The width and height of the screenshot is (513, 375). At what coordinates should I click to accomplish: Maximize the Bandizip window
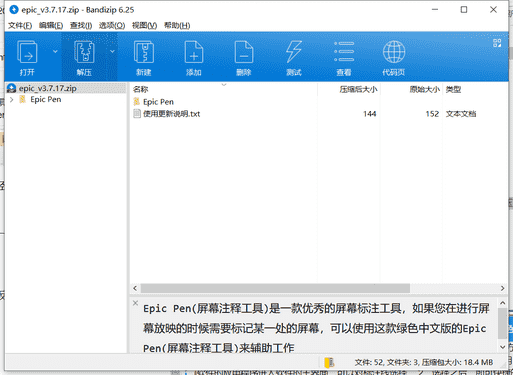tap(464, 10)
